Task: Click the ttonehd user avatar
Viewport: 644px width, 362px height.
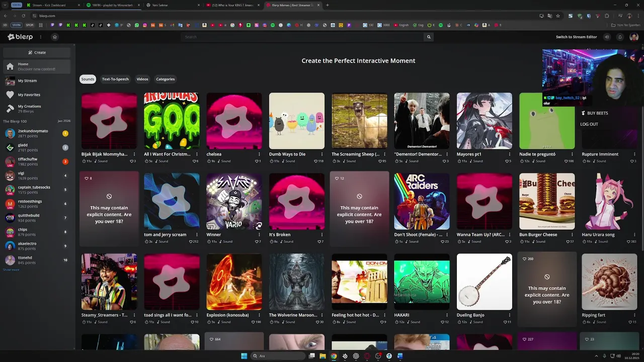Action: [10, 260]
